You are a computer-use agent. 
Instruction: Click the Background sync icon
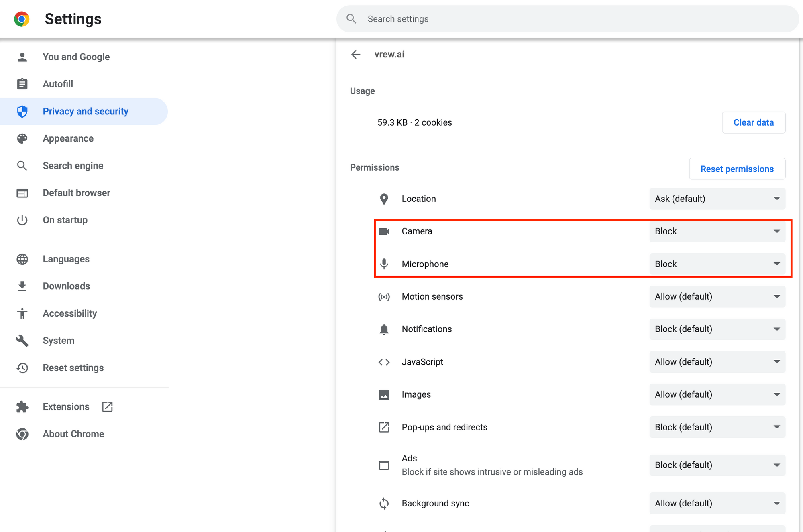pyautogui.click(x=384, y=503)
